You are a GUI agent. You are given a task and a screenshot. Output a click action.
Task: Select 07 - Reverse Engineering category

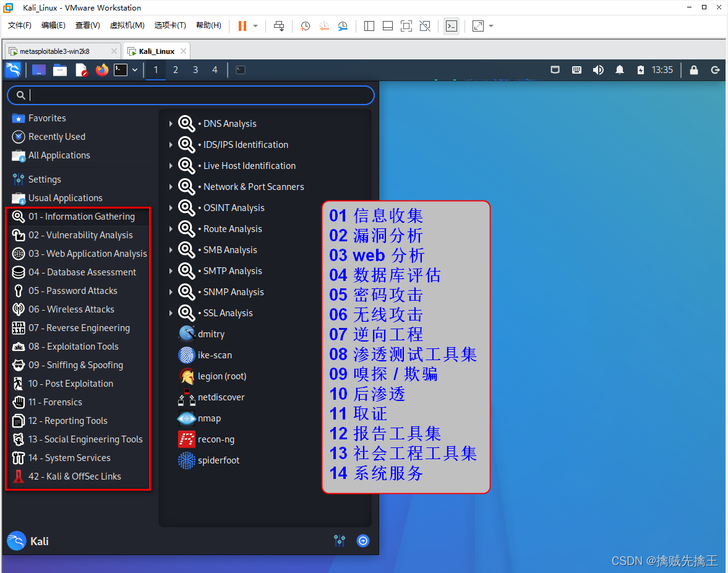pyautogui.click(x=78, y=328)
